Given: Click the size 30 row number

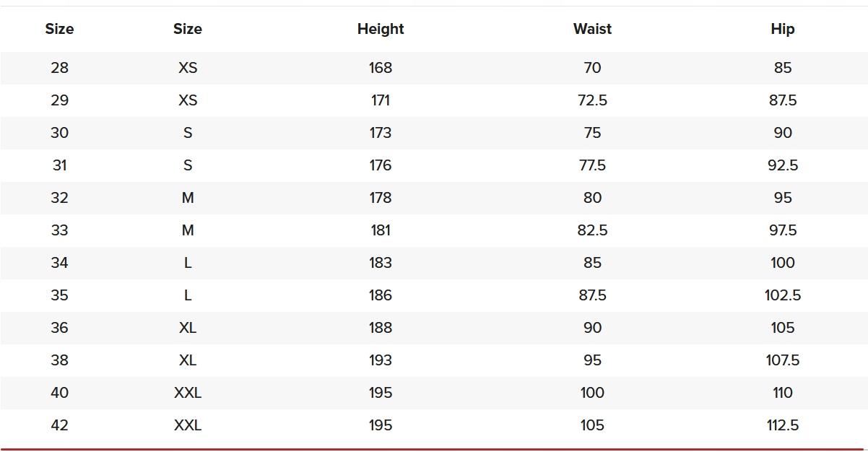Looking at the screenshot, I should [59, 133].
